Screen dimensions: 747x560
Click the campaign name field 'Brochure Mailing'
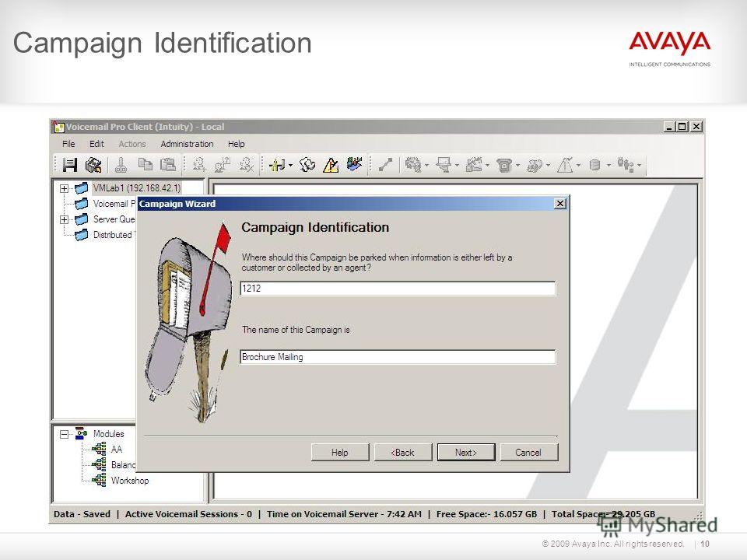(x=398, y=357)
